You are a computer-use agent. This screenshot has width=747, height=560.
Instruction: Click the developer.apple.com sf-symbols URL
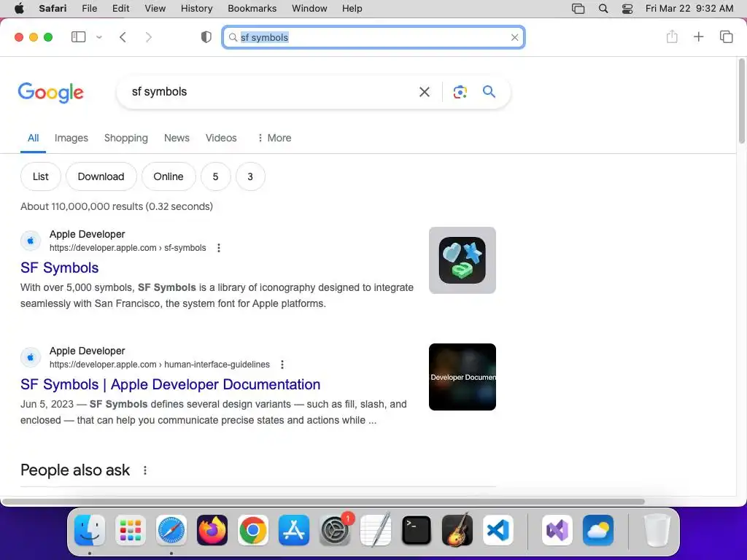[128, 248]
